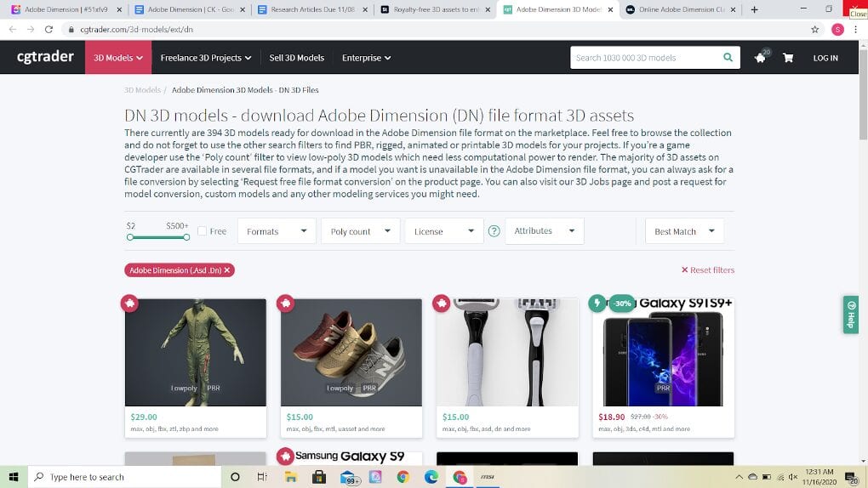Close the Royalty-free 3D assets tab
868x488 pixels.
coord(487,9)
